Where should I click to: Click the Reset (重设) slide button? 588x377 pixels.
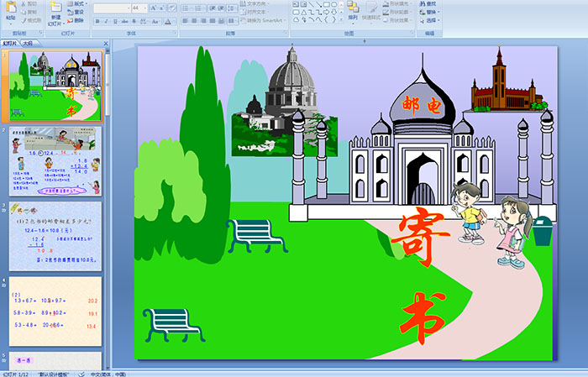click(76, 12)
